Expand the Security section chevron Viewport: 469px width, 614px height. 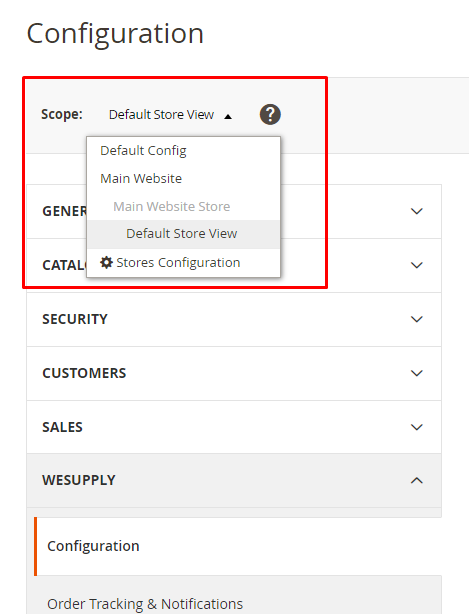[417, 319]
